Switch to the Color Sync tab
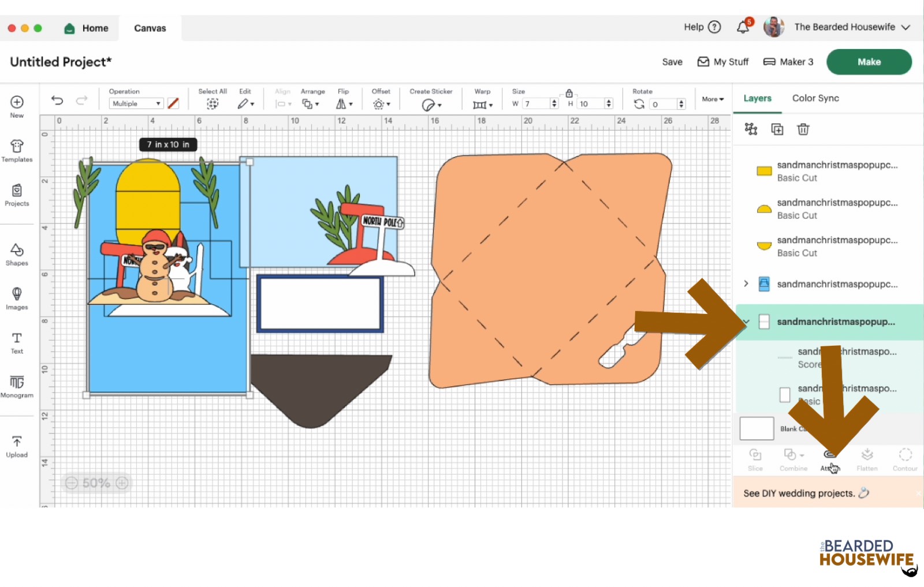924x587 pixels. tap(815, 98)
